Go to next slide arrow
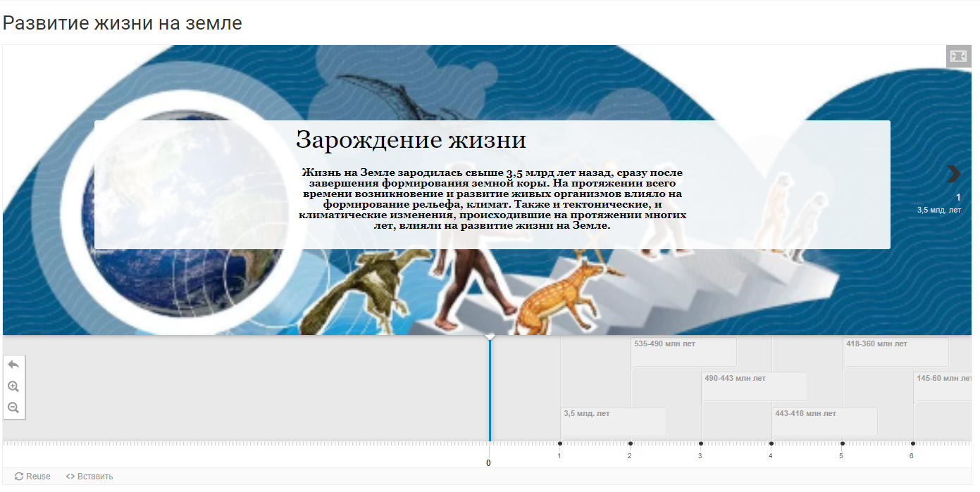This screenshot has width=980, height=492. [x=953, y=174]
